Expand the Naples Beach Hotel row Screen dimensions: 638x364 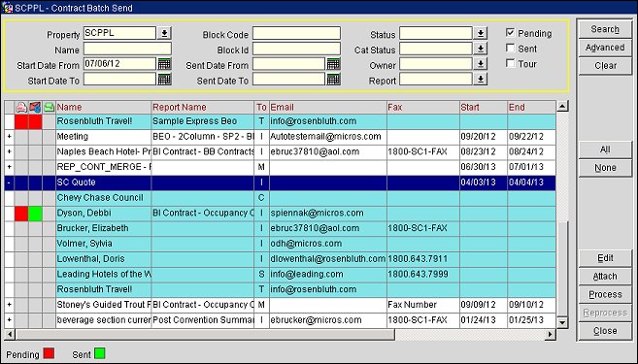click(9, 151)
